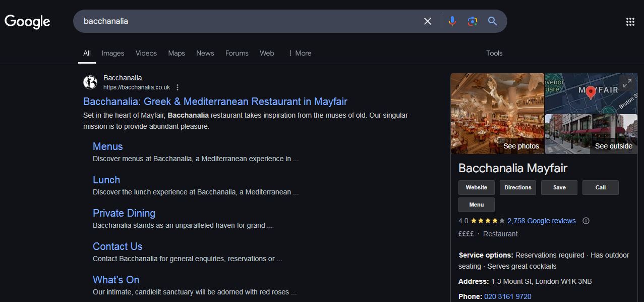This screenshot has height=302, width=644.
Task: Click the Service options label
Action: tap(486, 255)
